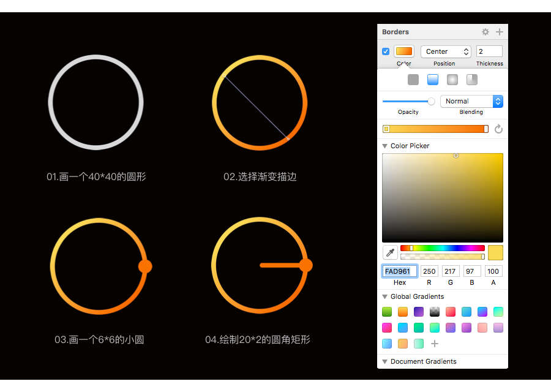This screenshot has width=551, height=392.
Task: Collapse the Document Gradients section
Action: 385,361
